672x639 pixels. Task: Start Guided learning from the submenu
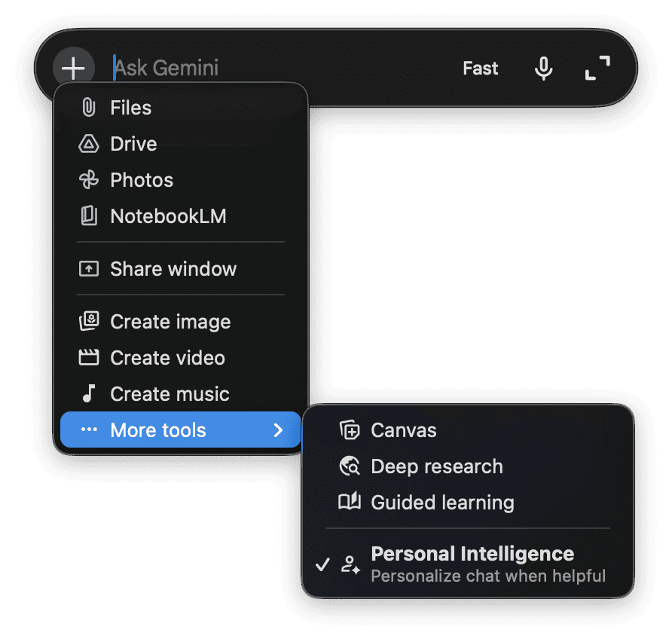coord(442,503)
